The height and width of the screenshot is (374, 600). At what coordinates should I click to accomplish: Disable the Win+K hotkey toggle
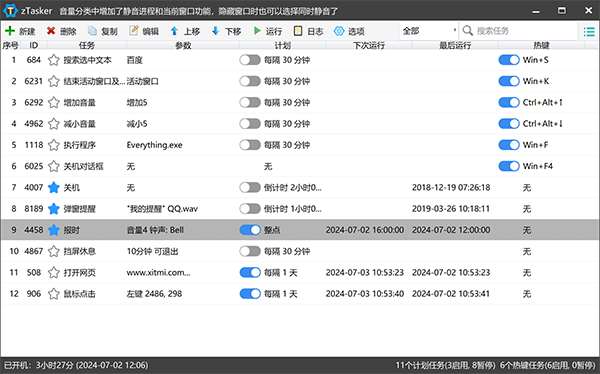pos(509,81)
